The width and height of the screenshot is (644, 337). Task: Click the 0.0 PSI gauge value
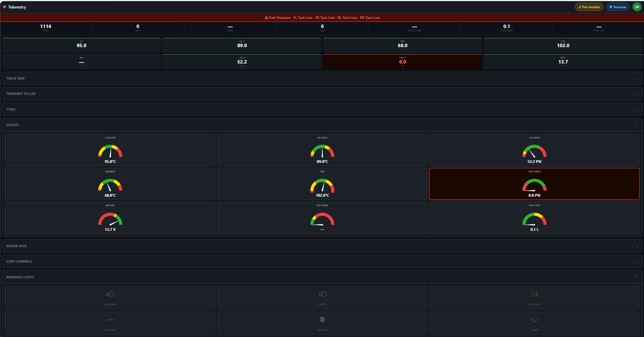tap(534, 195)
